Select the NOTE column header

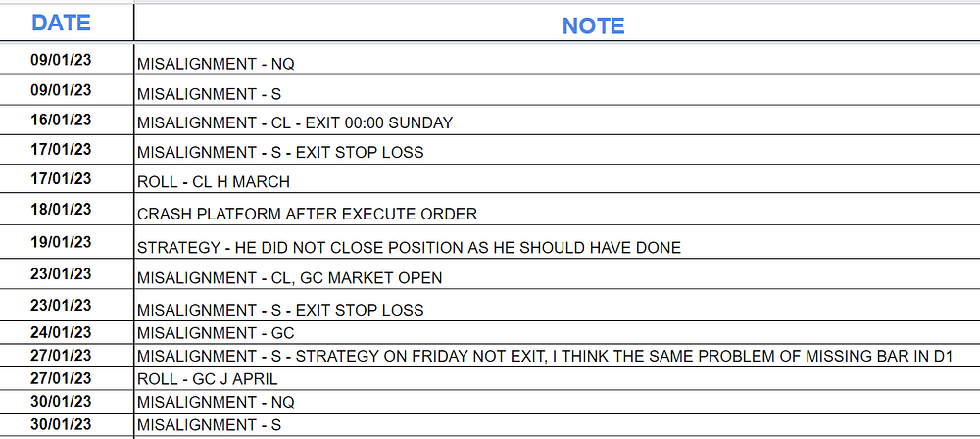coord(593,25)
